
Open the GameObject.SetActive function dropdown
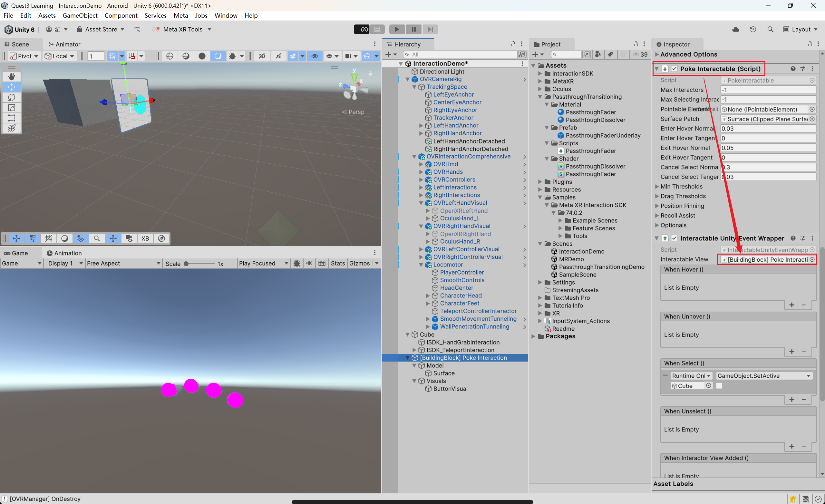[764, 376]
